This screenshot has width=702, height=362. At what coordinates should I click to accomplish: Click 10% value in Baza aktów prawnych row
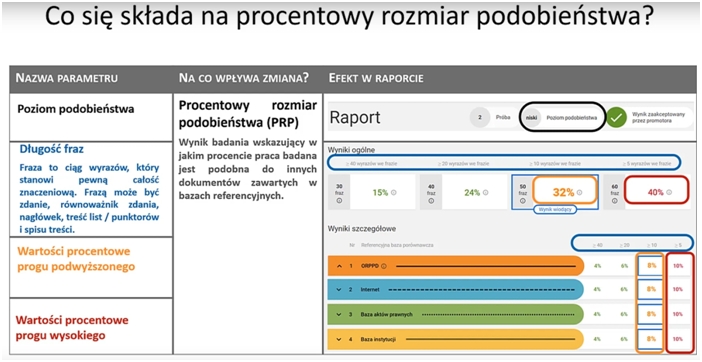click(678, 314)
